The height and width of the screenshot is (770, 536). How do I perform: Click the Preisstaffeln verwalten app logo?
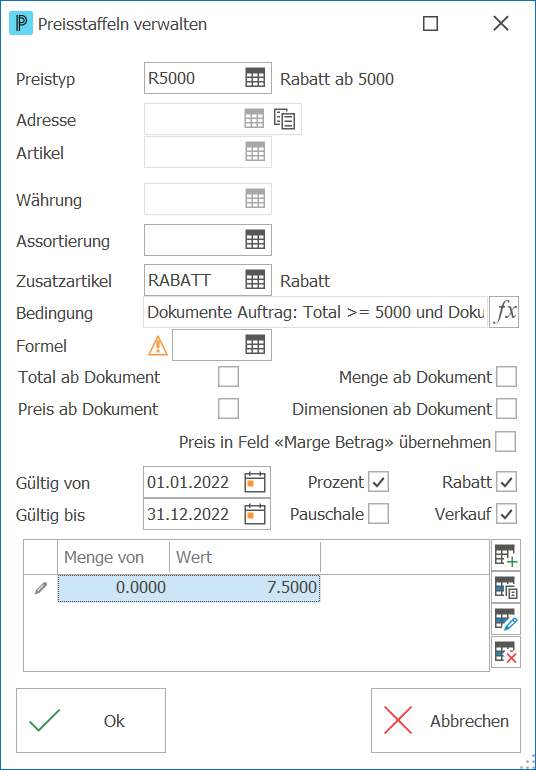click(21, 24)
